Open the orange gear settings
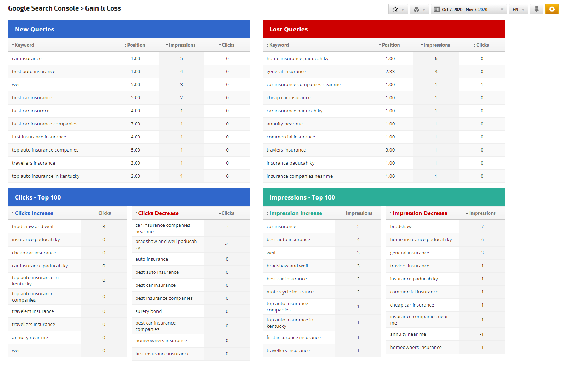The height and width of the screenshot is (392, 565). pos(552,10)
